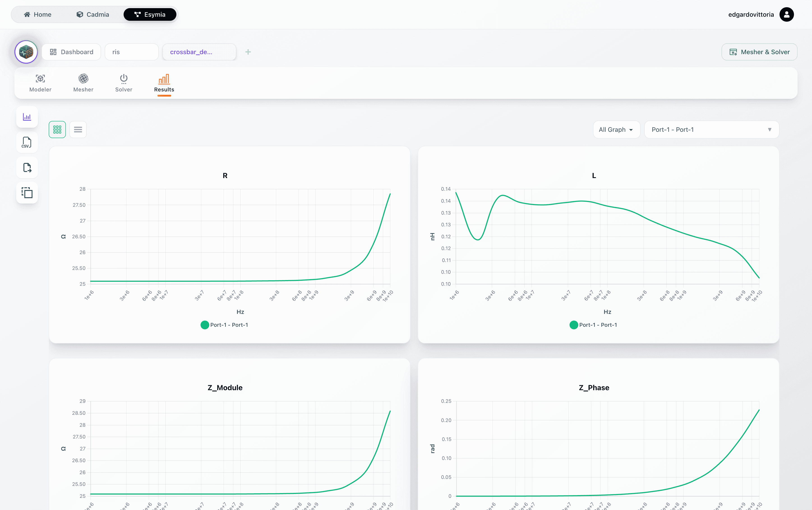Switch to grid layout view
Screen dimensions: 812x510
57,130
